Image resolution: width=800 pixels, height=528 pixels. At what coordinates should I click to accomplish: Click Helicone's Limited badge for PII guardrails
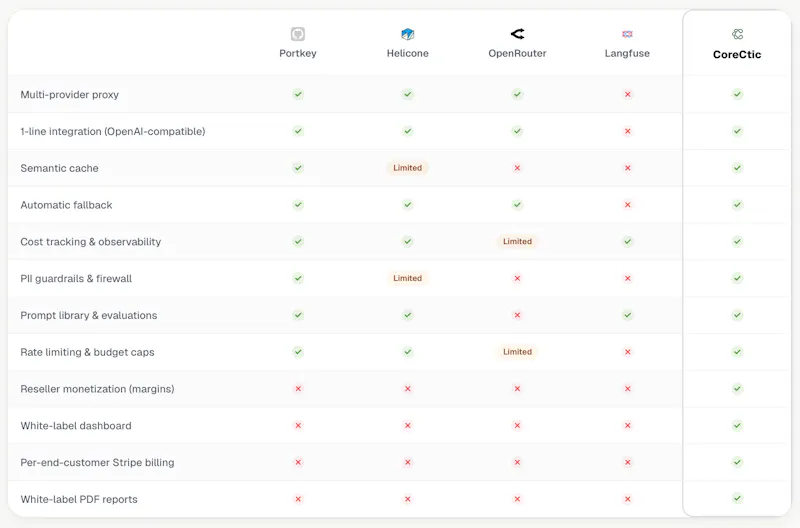pyautogui.click(x=408, y=278)
